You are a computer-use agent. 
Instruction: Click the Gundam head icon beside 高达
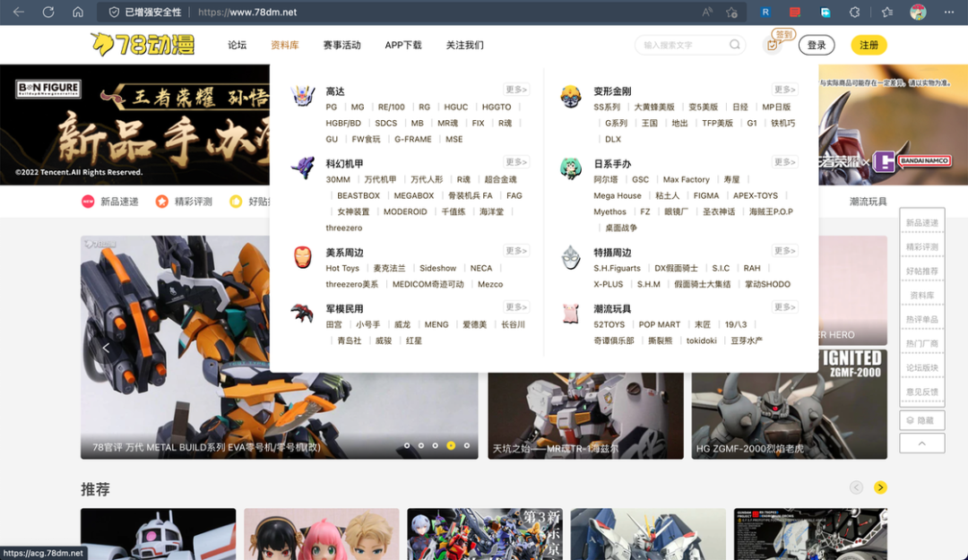(303, 96)
